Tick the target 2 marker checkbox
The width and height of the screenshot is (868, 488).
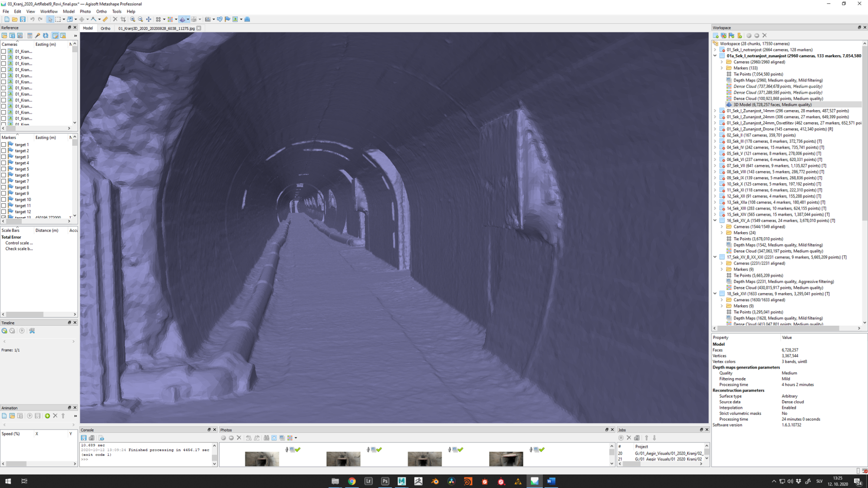point(4,151)
